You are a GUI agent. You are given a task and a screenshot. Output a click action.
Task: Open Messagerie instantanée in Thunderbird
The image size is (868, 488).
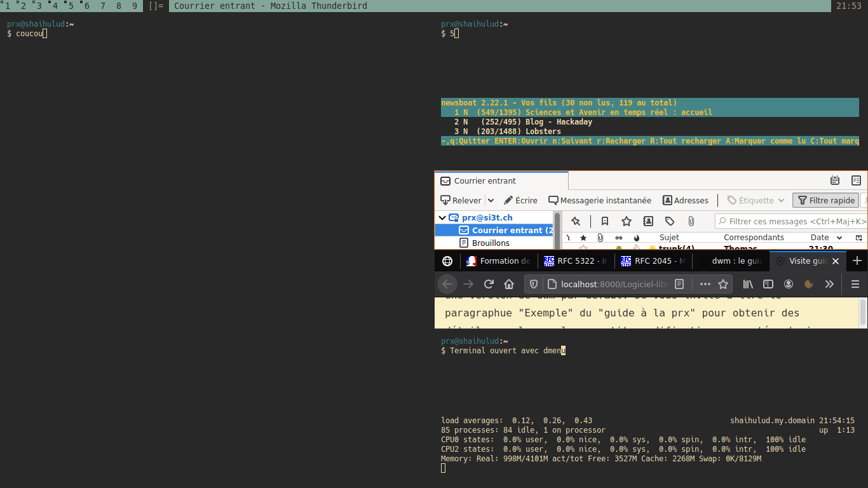click(600, 200)
